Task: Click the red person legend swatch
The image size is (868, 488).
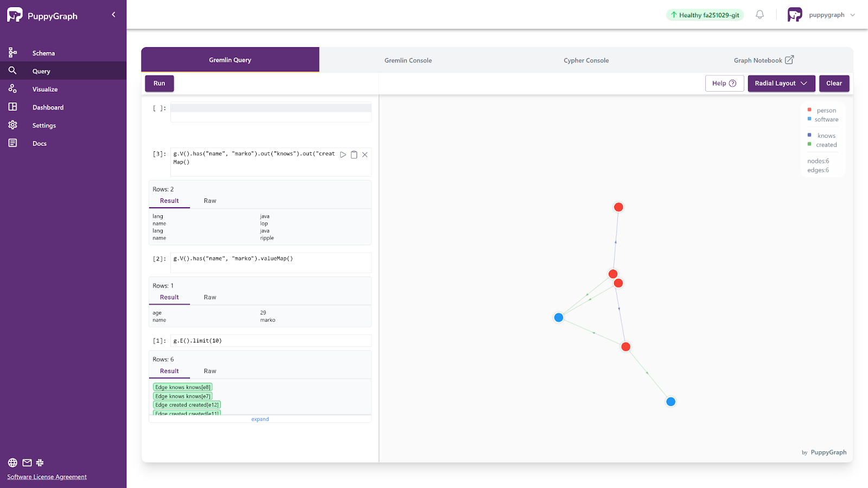Action: (x=809, y=110)
